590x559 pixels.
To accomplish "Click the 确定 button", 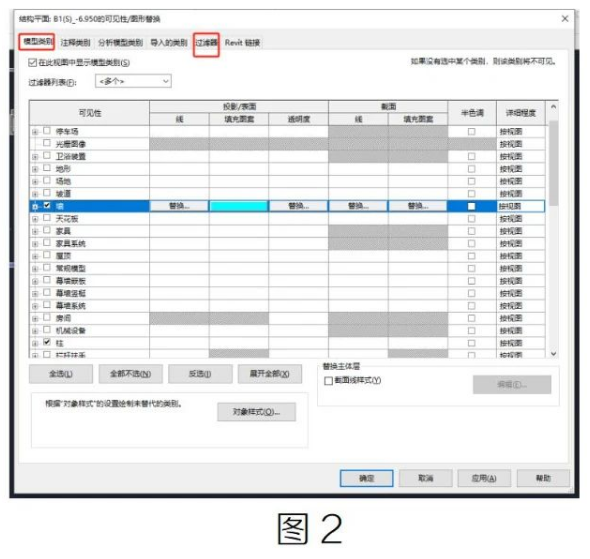I will (x=366, y=478).
